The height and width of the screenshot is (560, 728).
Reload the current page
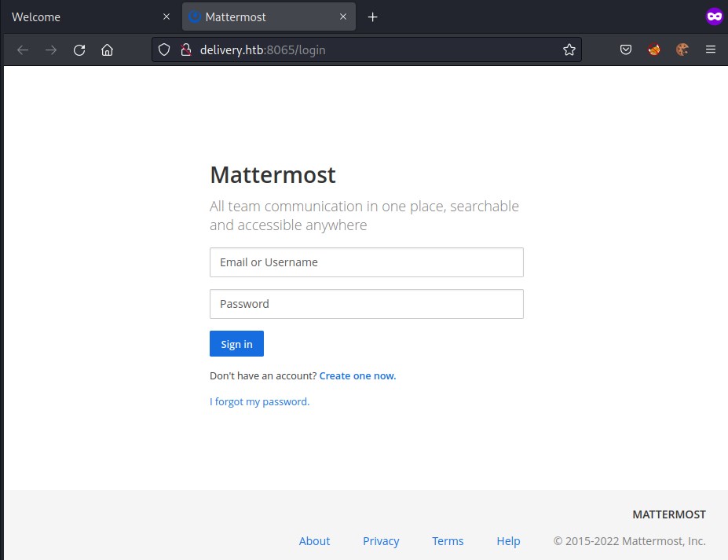pyautogui.click(x=79, y=50)
